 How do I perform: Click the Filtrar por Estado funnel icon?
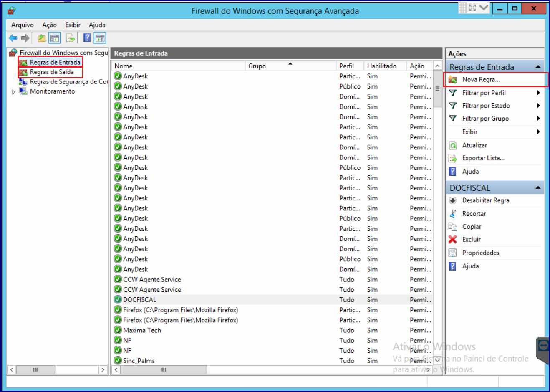(x=452, y=106)
